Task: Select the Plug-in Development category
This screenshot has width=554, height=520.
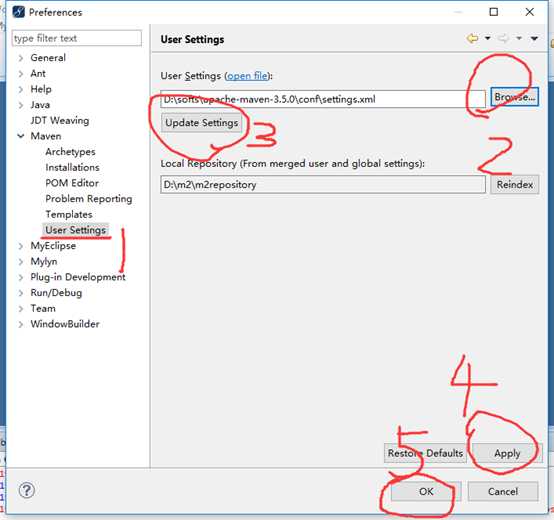Action: pyautogui.click(x=78, y=277)
